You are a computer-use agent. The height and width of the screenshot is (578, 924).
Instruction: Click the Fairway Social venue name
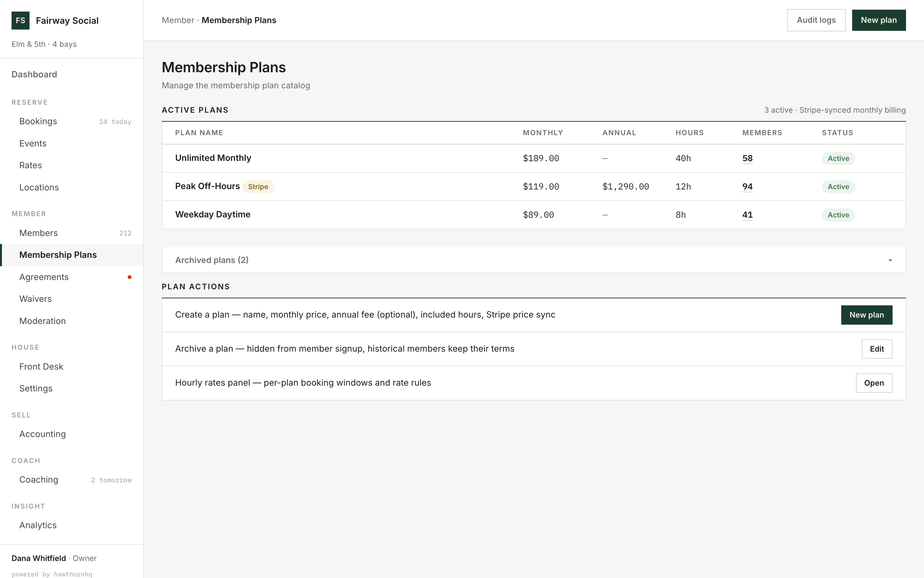pyautogui.click(x=67, y=21)
